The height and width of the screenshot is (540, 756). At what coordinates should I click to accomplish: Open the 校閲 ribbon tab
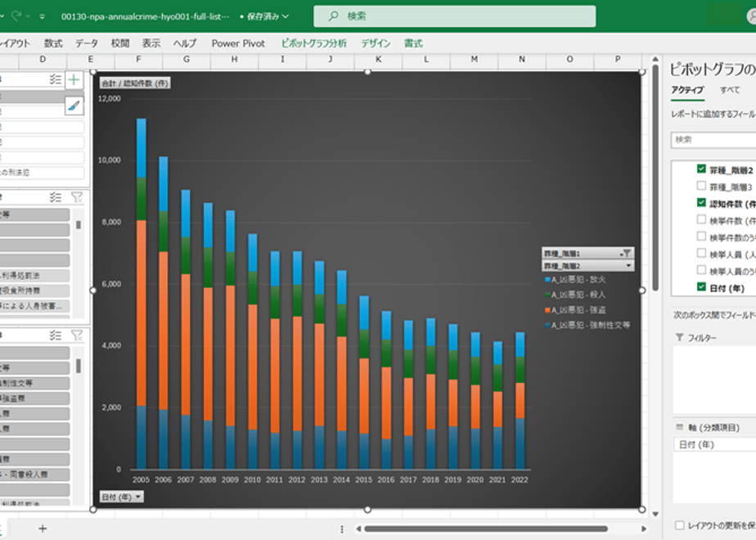click(x=120, y=43)
